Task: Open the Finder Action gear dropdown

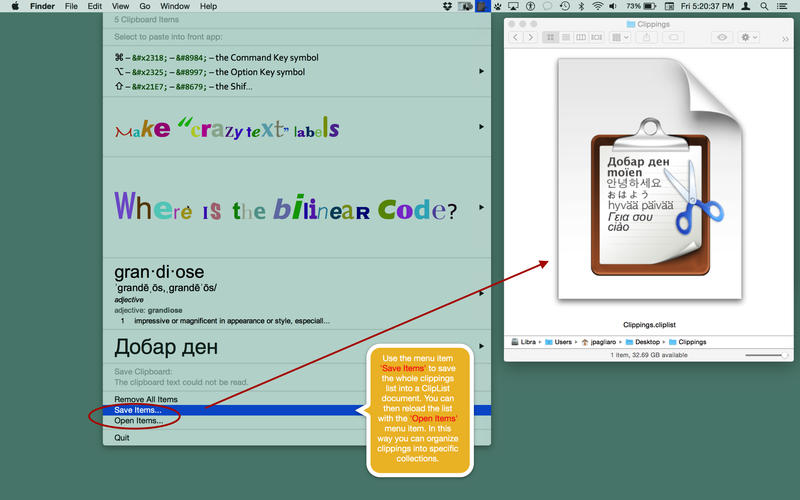Action: click(748, 37)
